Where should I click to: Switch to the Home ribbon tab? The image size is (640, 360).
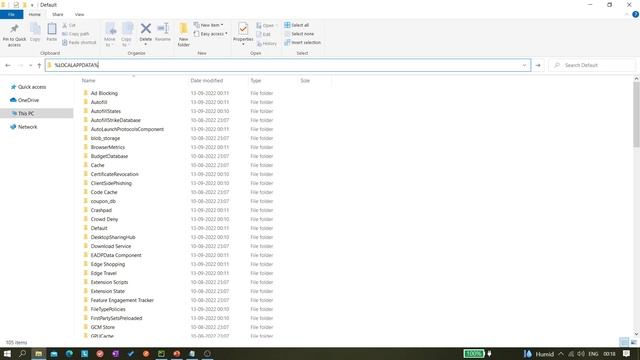pyautogui.click(x=35, y=14)
